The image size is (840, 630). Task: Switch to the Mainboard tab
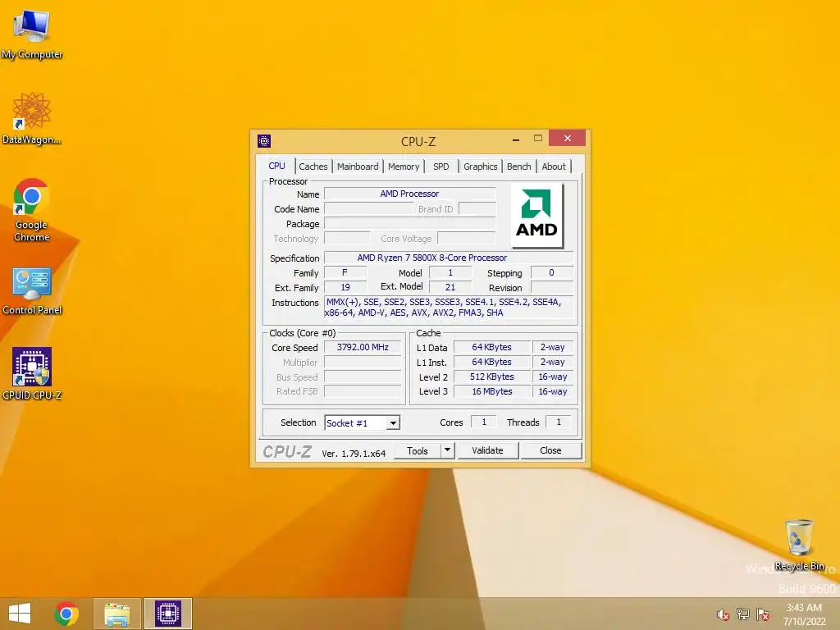358,167
